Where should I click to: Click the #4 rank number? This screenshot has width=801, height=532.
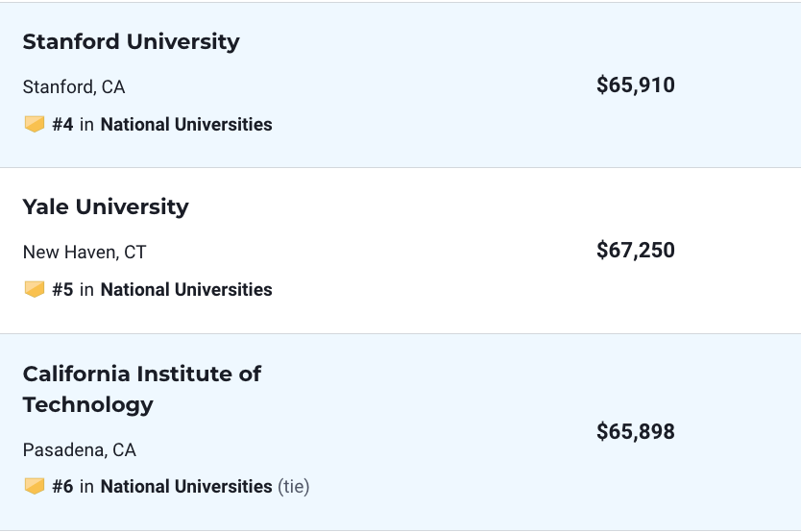click(x=62, y=125)
